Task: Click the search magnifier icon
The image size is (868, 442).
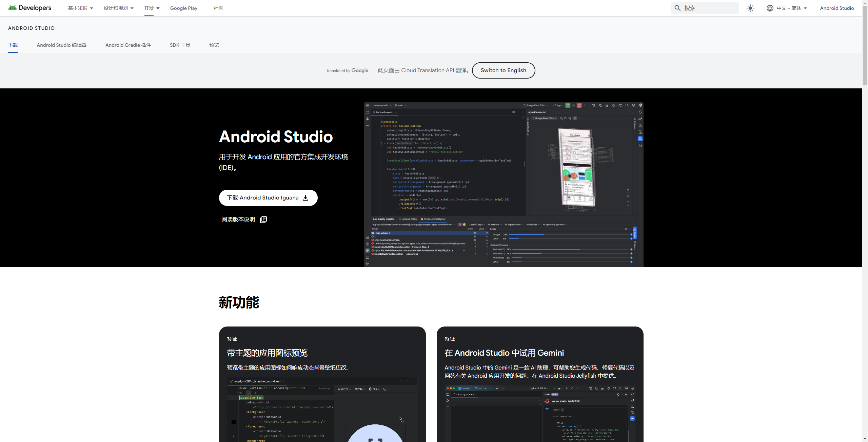Action: pyautogui.click(x=677, y=8)
